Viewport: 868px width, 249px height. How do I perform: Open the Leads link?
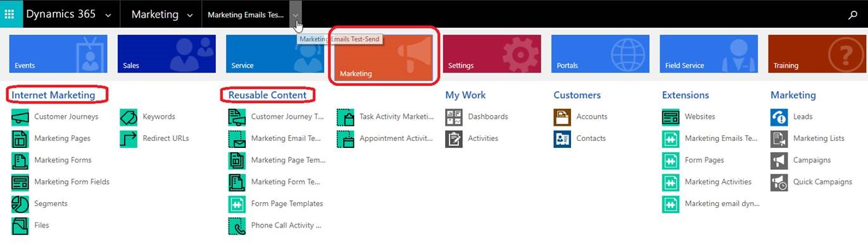pyautogui.click(x=803, y=117)
